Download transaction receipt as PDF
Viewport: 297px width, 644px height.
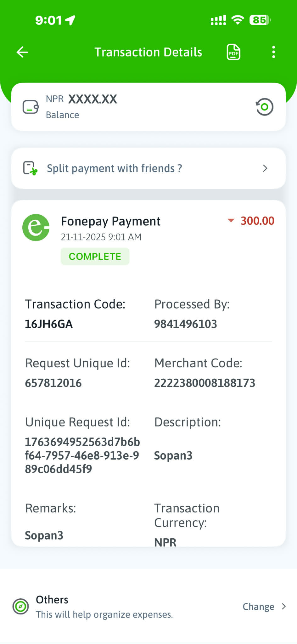point(233,52)
